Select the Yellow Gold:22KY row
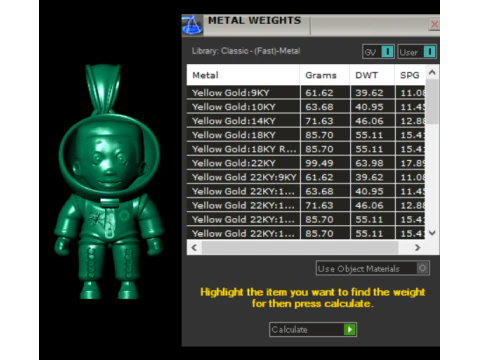Viewport: 480px width, 360px height. click(x=306, y=163)
